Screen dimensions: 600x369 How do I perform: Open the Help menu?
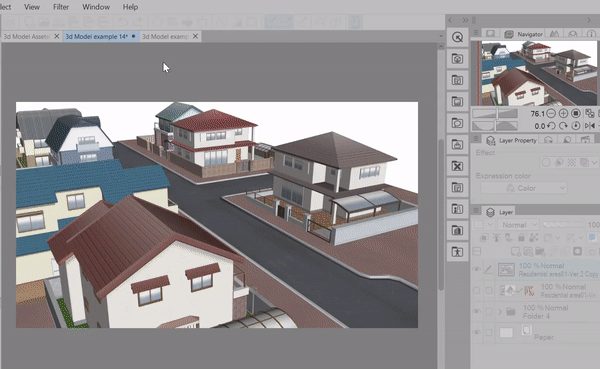click(130, 7)
